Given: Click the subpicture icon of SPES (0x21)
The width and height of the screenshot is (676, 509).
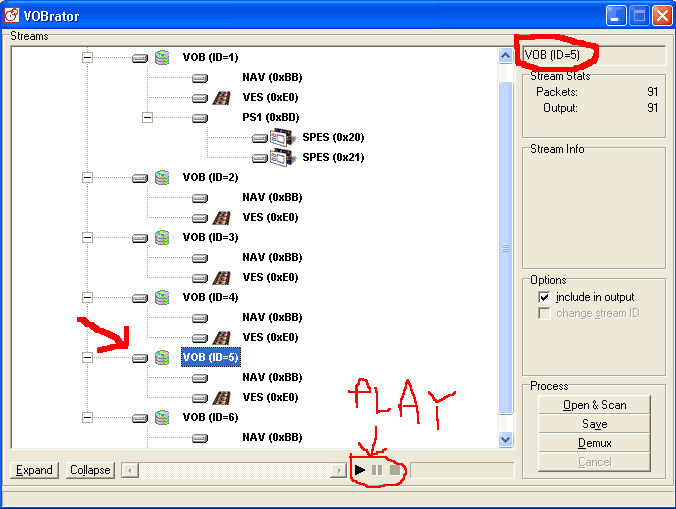Looking at the screenshot, I should 283,157.
